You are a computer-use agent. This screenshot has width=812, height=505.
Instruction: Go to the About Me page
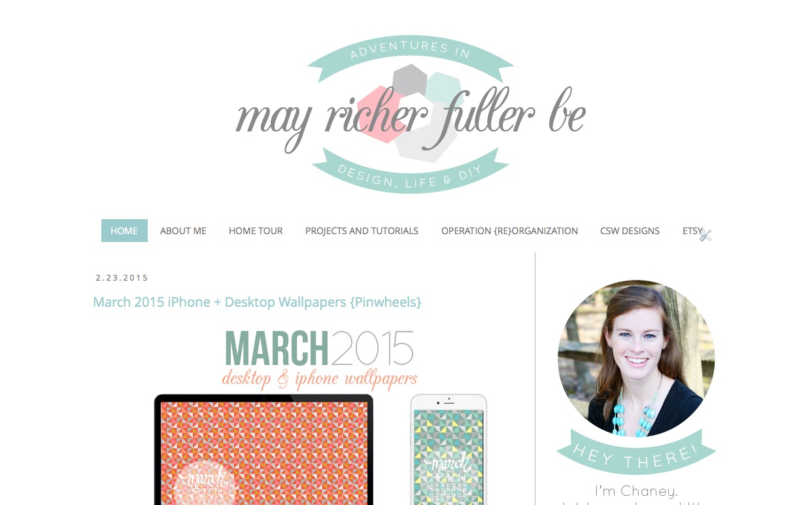[183, 231]
